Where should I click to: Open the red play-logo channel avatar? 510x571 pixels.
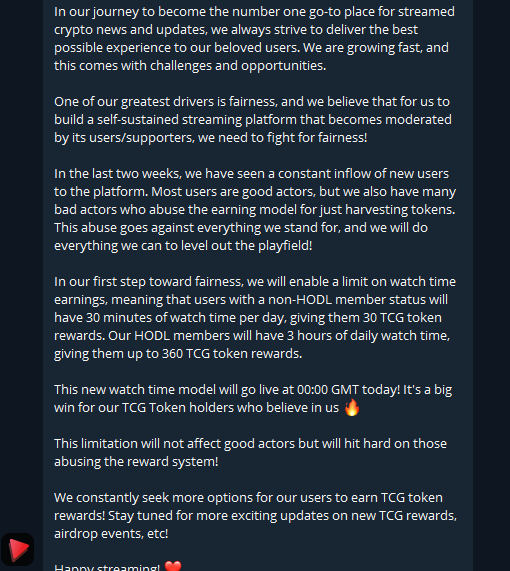[17, 549]
